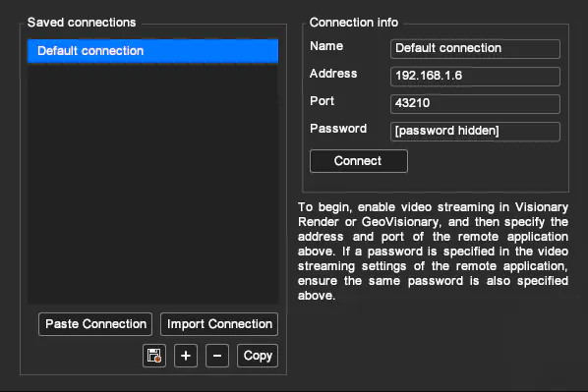Open the Import Connection dialog
The width and height of the screenshot is (588, 392).
point(219,324)
